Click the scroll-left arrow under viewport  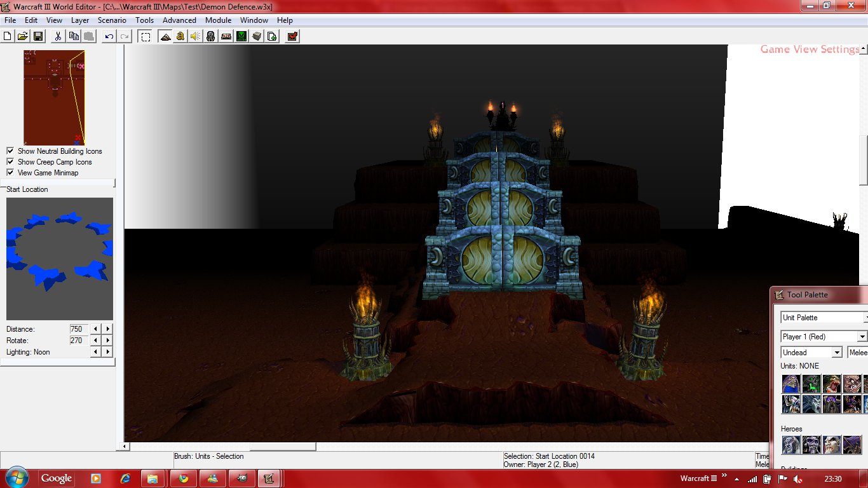(x=125, y=447)
